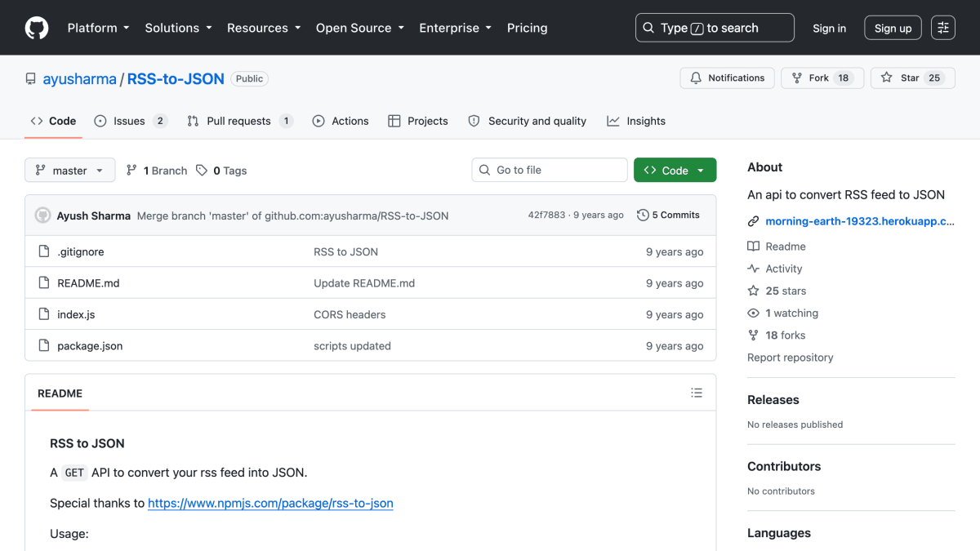The height and width of the screenshot is (551, 980).
Task: Open the master branch dropdown
Action: [x=70, y=171]
